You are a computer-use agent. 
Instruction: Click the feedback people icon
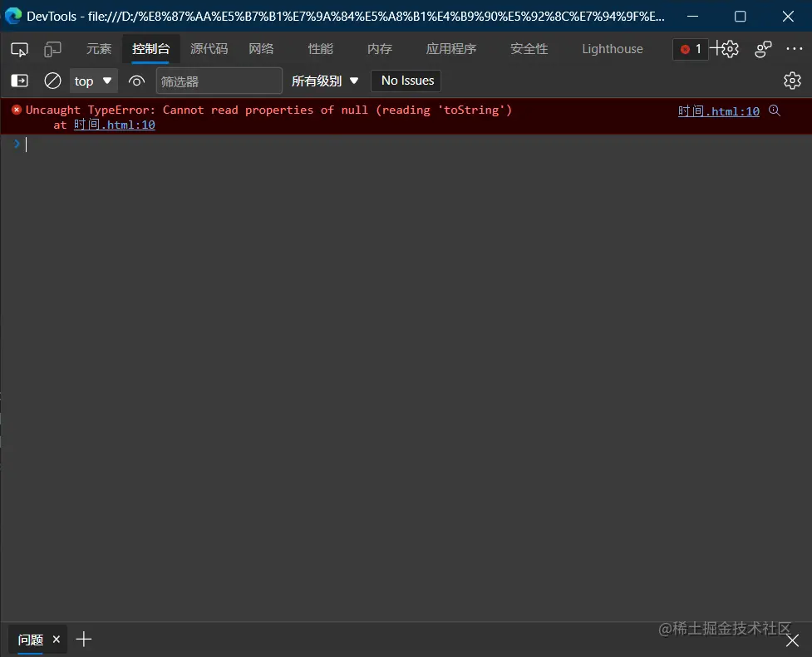click(x=763, y=49)
